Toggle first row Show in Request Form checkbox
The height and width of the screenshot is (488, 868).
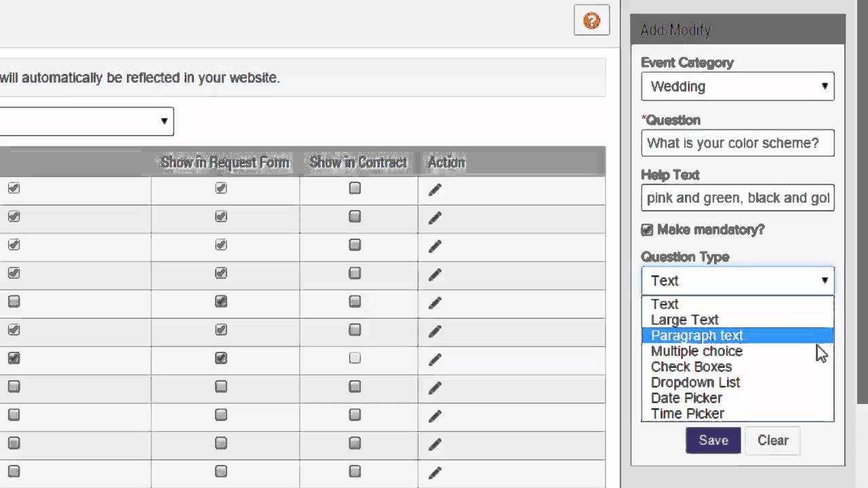click(x=221, y=188)
